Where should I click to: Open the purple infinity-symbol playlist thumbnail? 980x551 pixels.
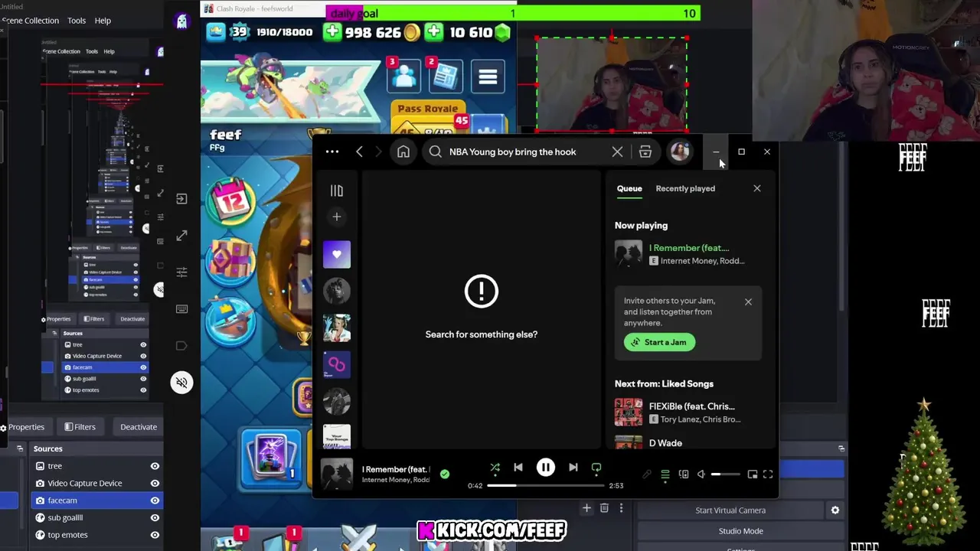tap(337, 365)
